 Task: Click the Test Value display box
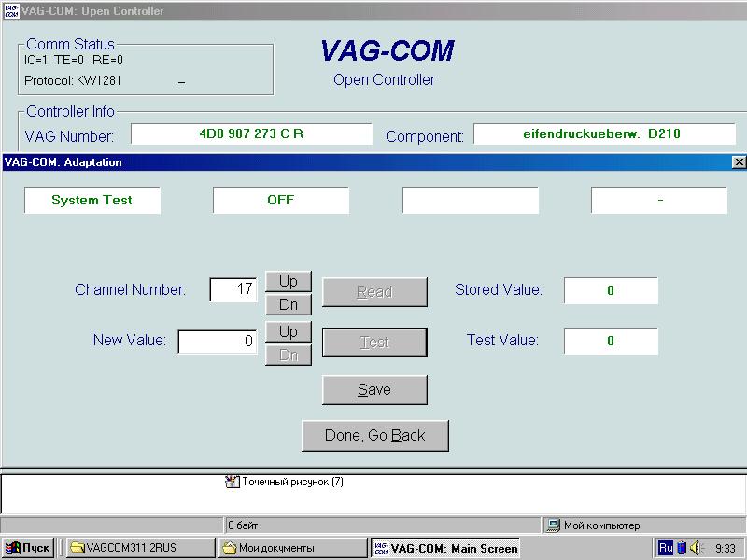[x=611, y=341]
